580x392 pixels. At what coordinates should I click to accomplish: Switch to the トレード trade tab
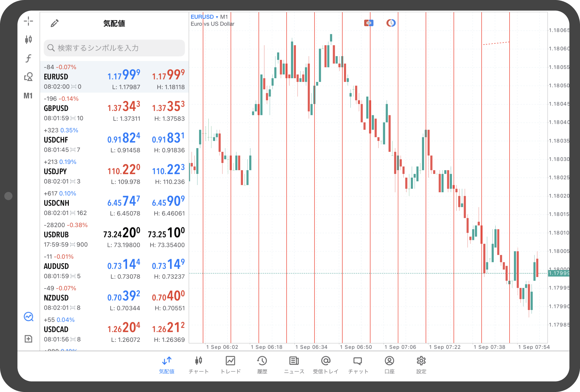231,365
